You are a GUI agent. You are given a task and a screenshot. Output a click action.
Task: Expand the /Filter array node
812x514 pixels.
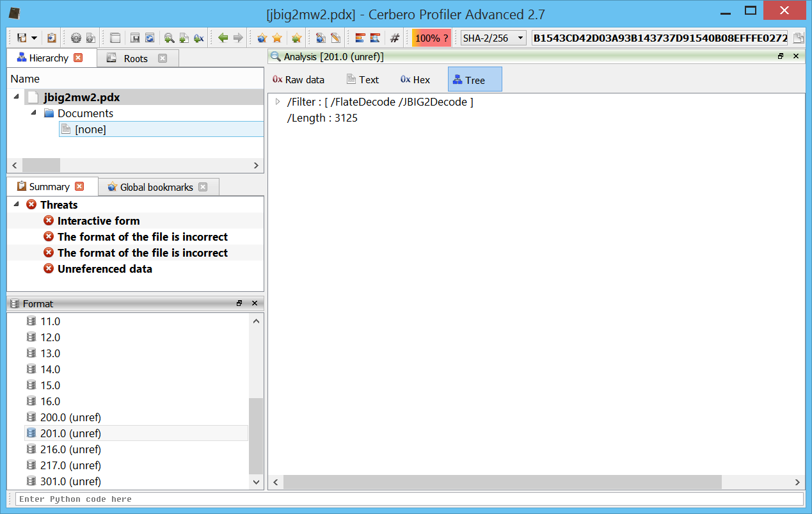(x=277, y=102)
